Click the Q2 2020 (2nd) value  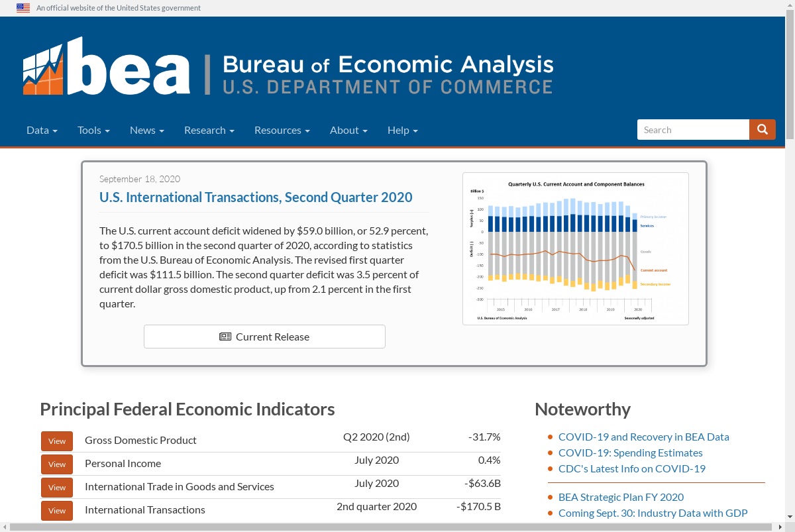click(376, 437)
